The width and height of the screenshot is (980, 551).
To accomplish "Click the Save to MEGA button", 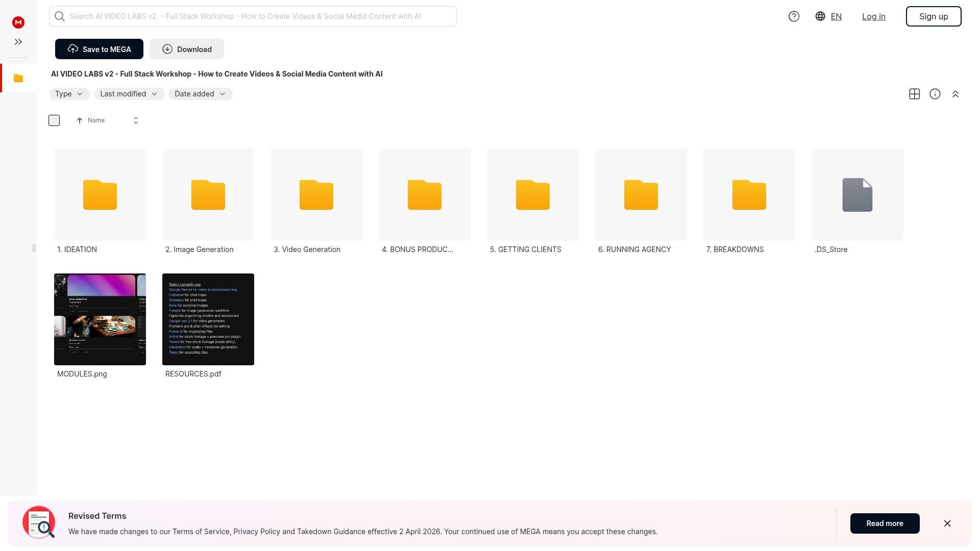I will (x=99, y=49).
